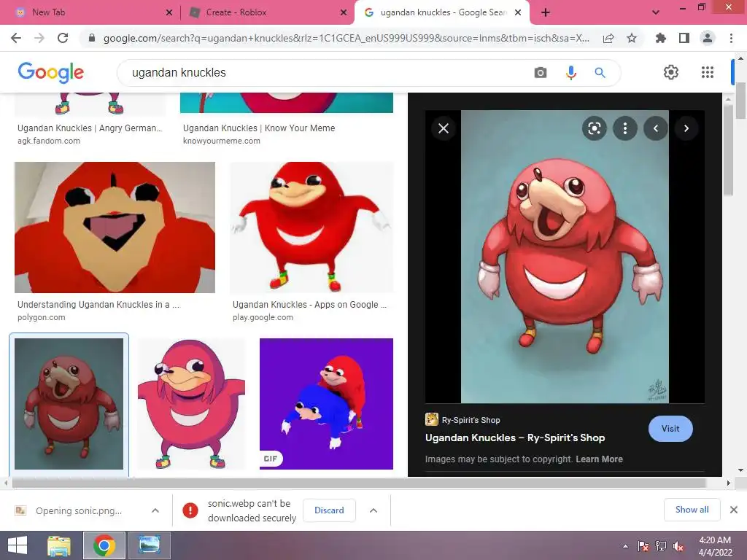Click the Action Center flag tray icon
This screenshot has height=560, width=747.
coord(643,546)
